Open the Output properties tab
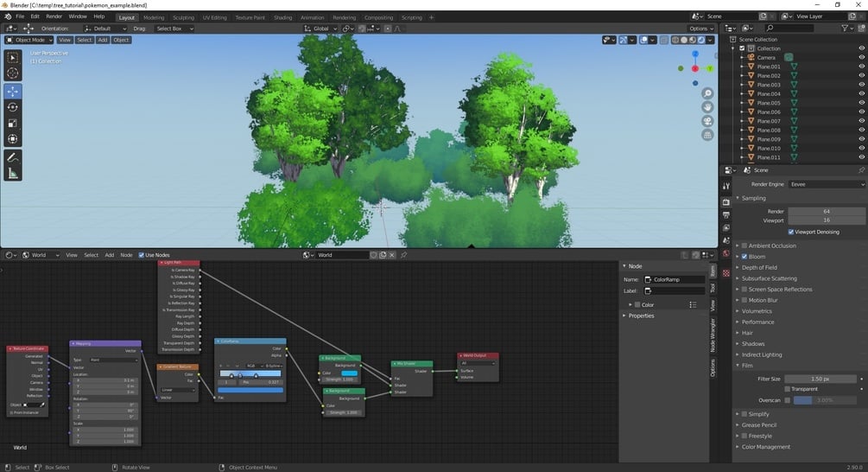Viewport: 868px width, 472px height. (x=726, y=215)
